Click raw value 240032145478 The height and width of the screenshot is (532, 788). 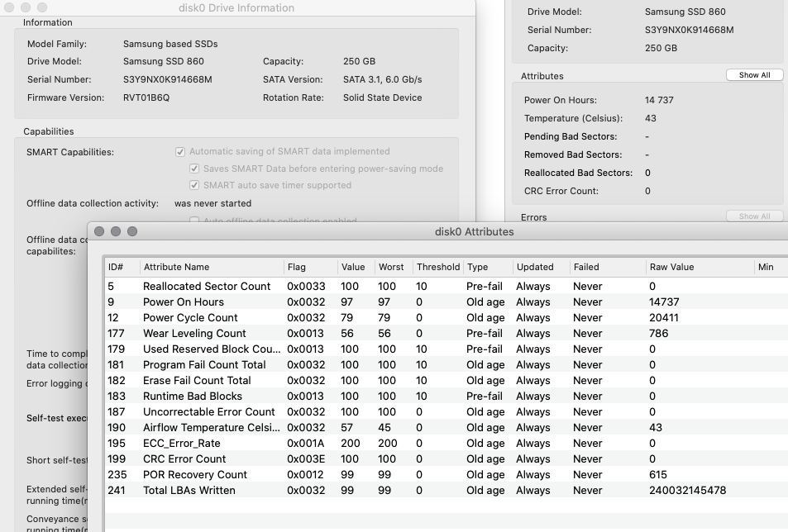click(687, 491)
